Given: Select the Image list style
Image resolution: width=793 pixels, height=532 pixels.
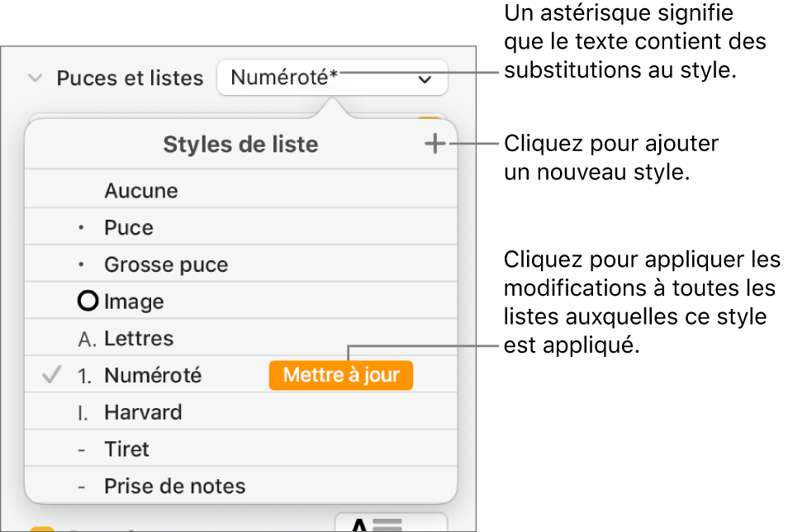Looking at the screenshot, I should pos(240,302).
